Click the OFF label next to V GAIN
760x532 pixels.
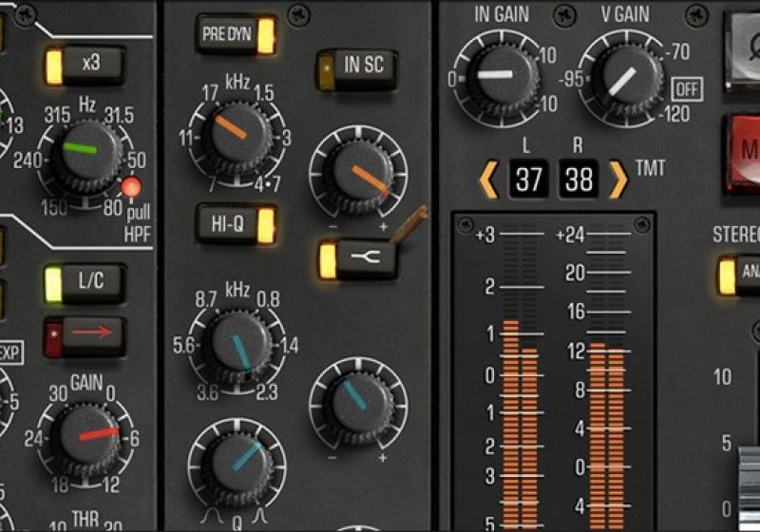686,89
